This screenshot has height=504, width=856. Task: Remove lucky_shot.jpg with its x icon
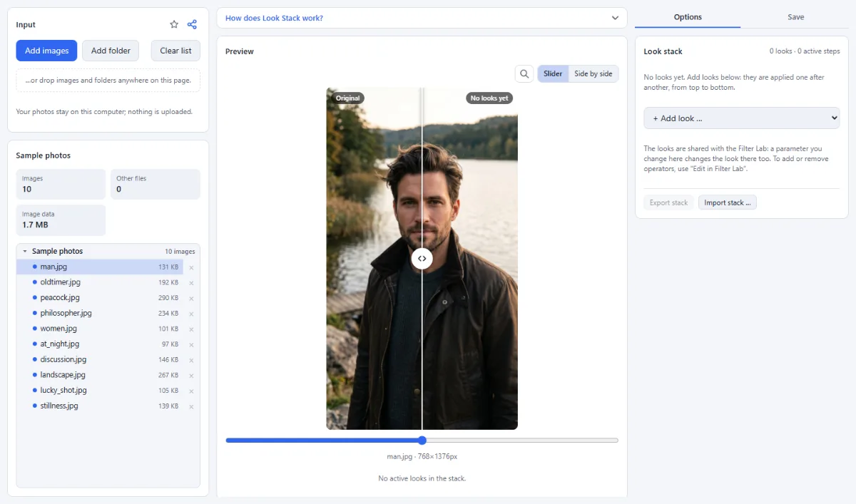pyautogui.click(x=191, y=391)
